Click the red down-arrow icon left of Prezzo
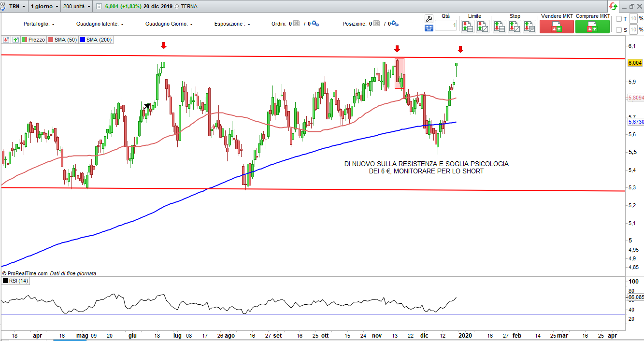Viewport: 644px width, 341px height. [x=6, y=40]
